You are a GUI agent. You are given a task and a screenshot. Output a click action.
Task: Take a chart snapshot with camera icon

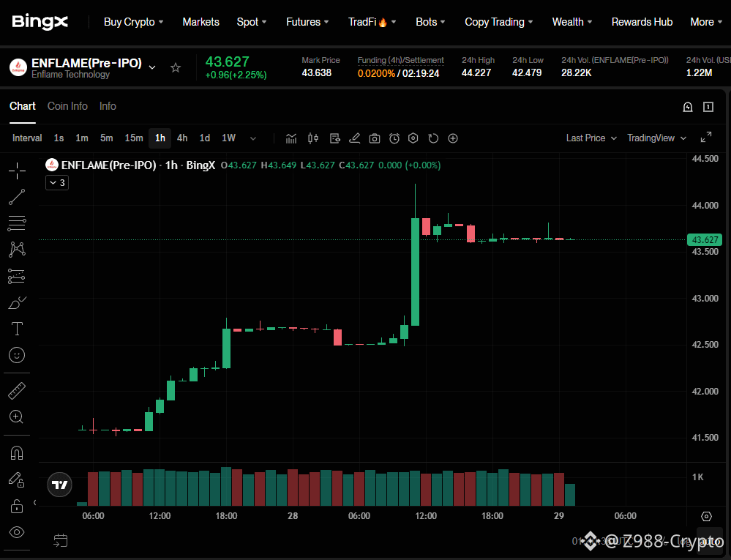coord(375,138)
